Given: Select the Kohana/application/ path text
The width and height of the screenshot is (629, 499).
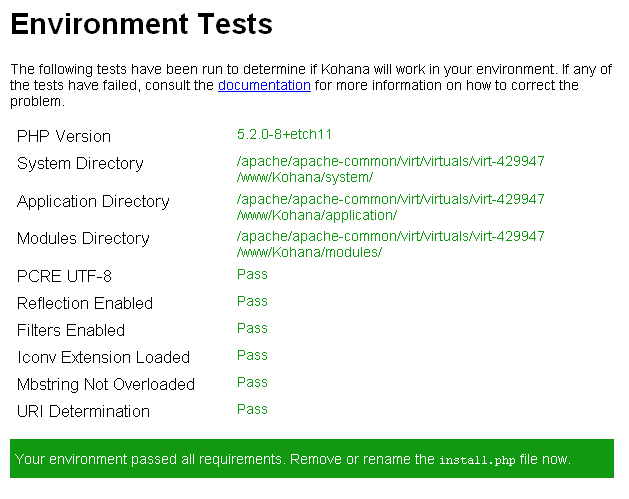Looking at the screenshot, I should tap(317, 215).
